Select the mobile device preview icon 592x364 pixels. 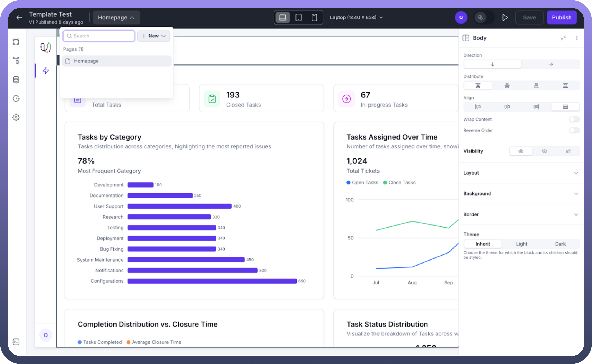point(314,17)
